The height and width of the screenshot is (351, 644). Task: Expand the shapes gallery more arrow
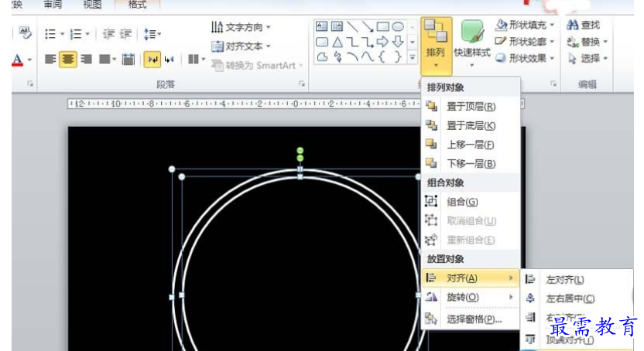pyautogui.click(x=413, y=57)
